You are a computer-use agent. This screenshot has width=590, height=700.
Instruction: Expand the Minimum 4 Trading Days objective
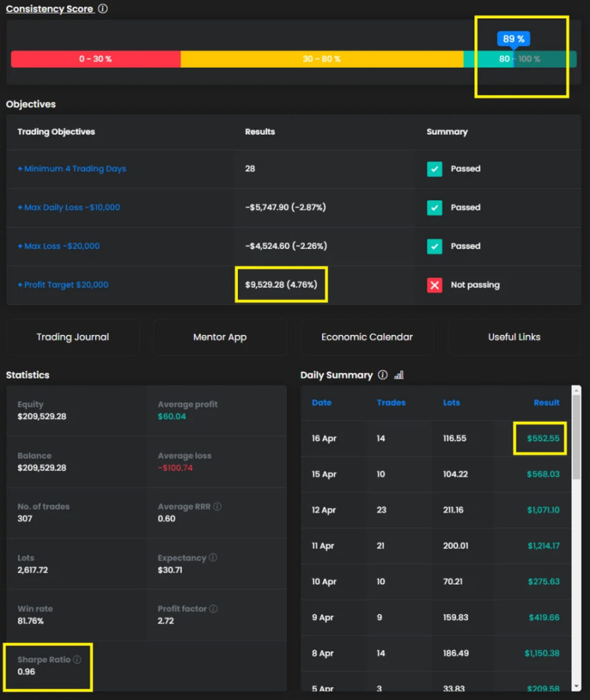[x=72, y=169]
